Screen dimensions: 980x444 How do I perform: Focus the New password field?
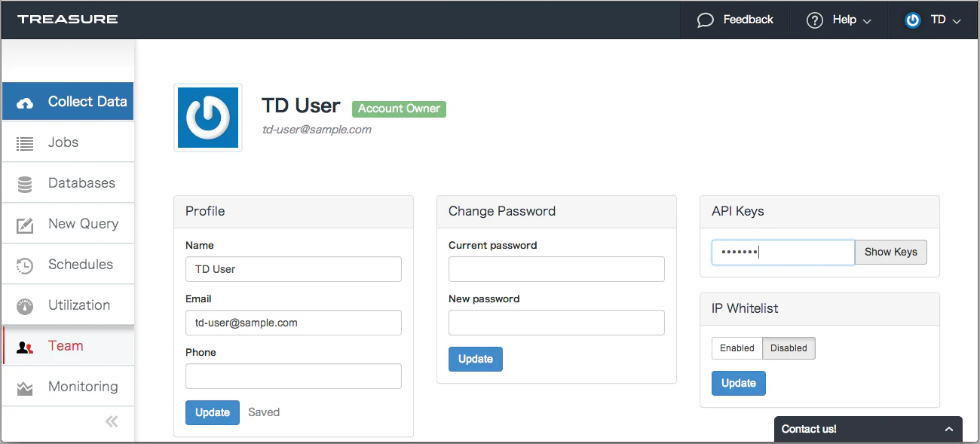pos(556,323)
